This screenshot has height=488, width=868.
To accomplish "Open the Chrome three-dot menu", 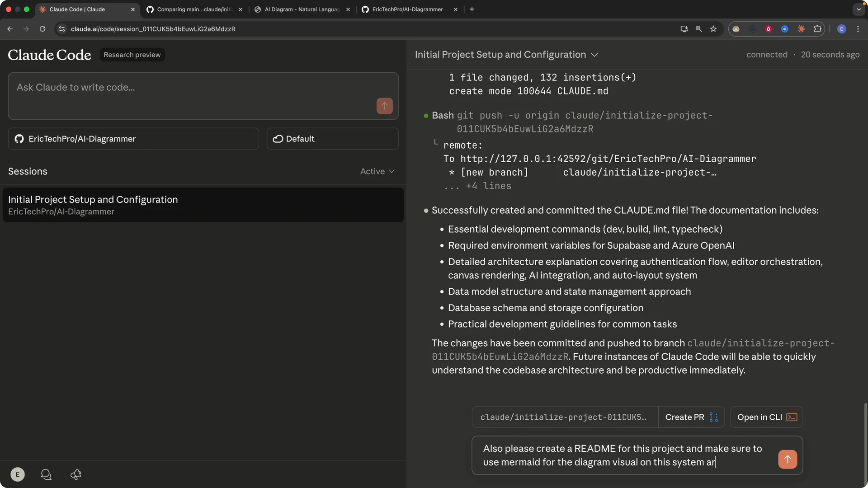I will click(x=858, y=29).
